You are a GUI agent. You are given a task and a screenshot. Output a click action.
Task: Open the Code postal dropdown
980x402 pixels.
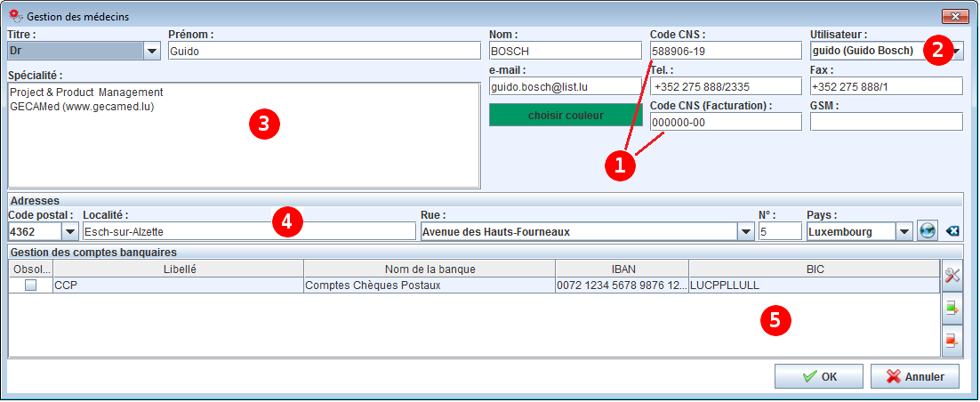point(69,232)
